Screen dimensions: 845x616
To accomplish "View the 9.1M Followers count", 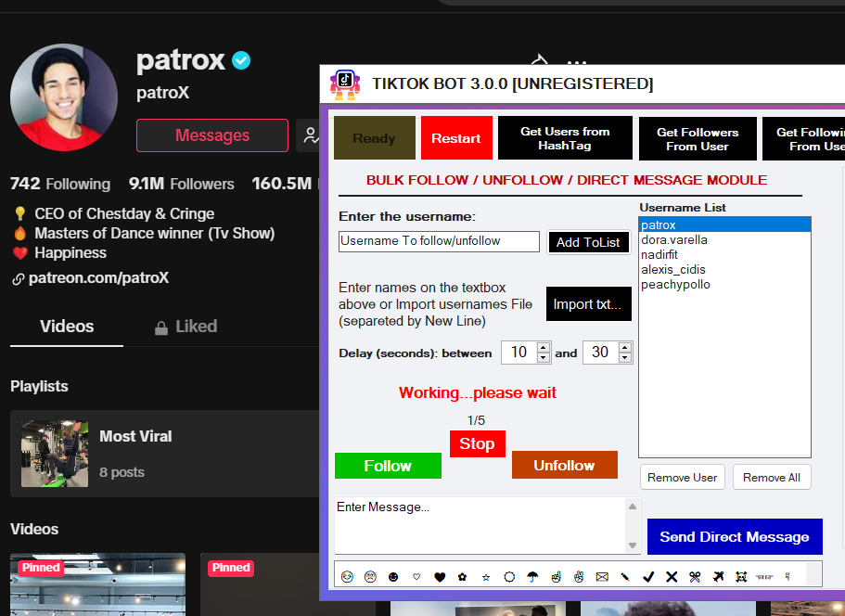I will pyautogui.click(x=181, y=184).
